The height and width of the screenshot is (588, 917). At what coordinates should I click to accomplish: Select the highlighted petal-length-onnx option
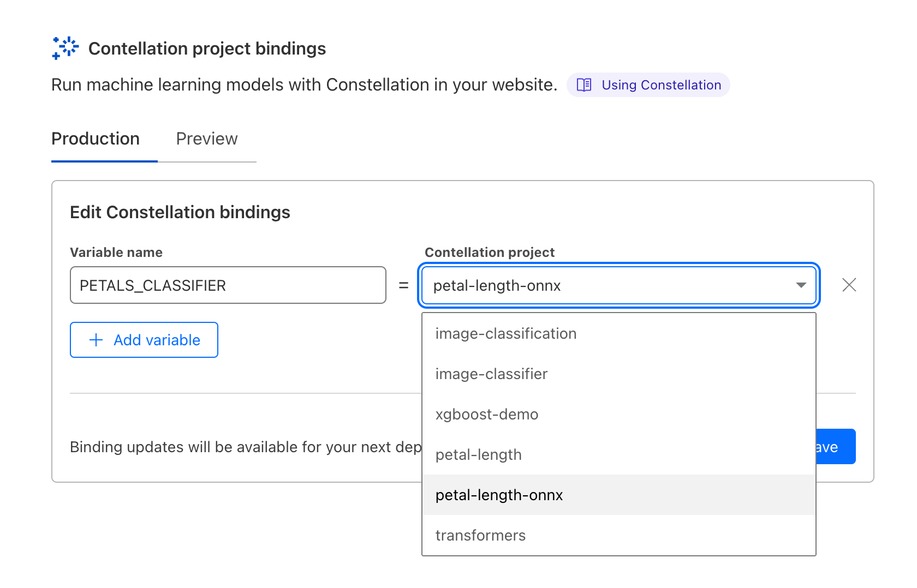click(499, 495)
